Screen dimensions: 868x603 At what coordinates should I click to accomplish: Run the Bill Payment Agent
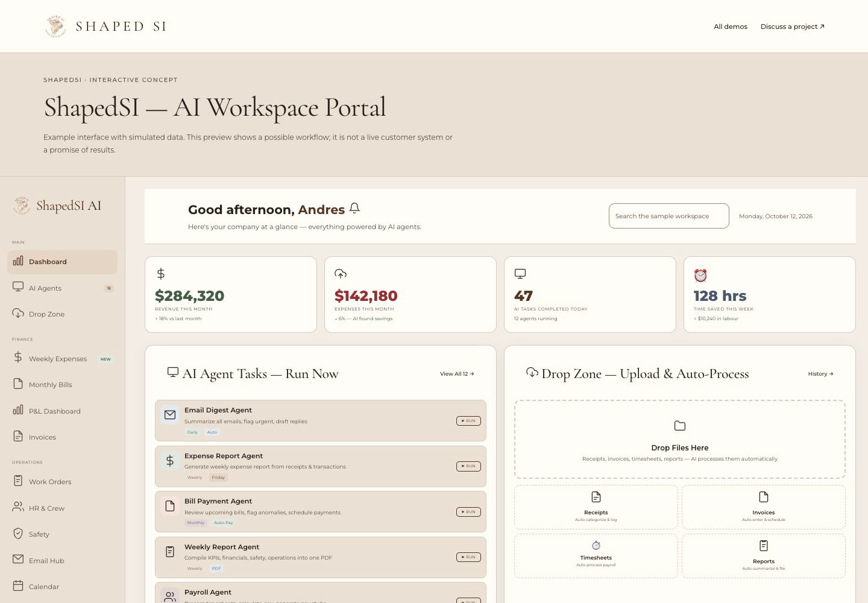point(468,512)
